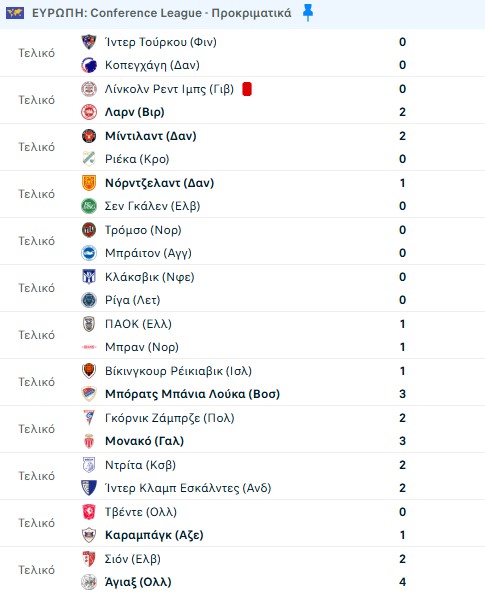
Task: Toggle the blue pin for Conference League
Action: pos(308,13)
